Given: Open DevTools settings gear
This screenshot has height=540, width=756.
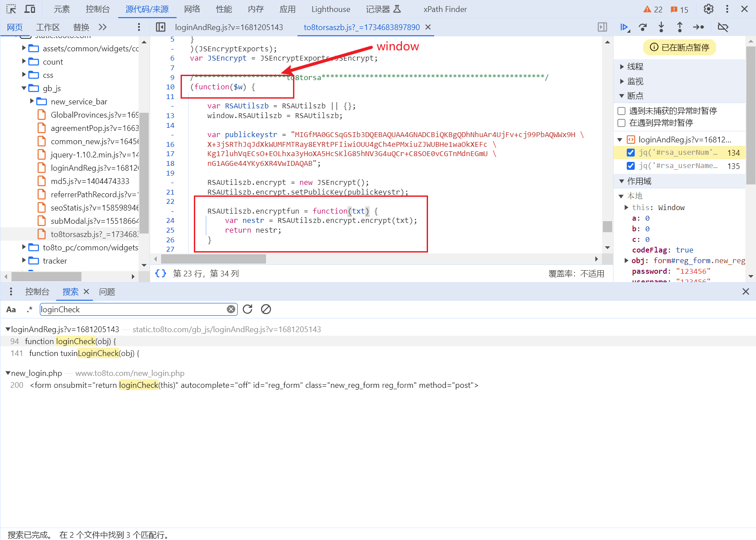Looking at the screenshot, I should (x=709, y=9).
